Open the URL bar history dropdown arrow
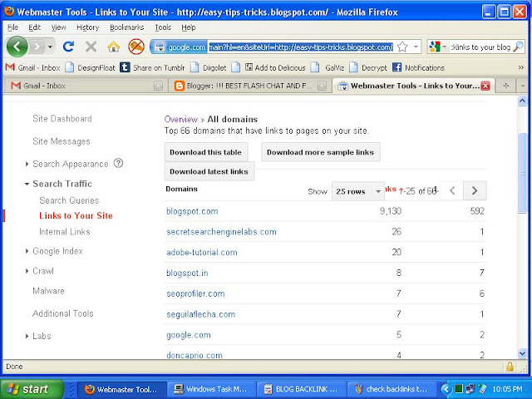532x399 pixels. 416,47
